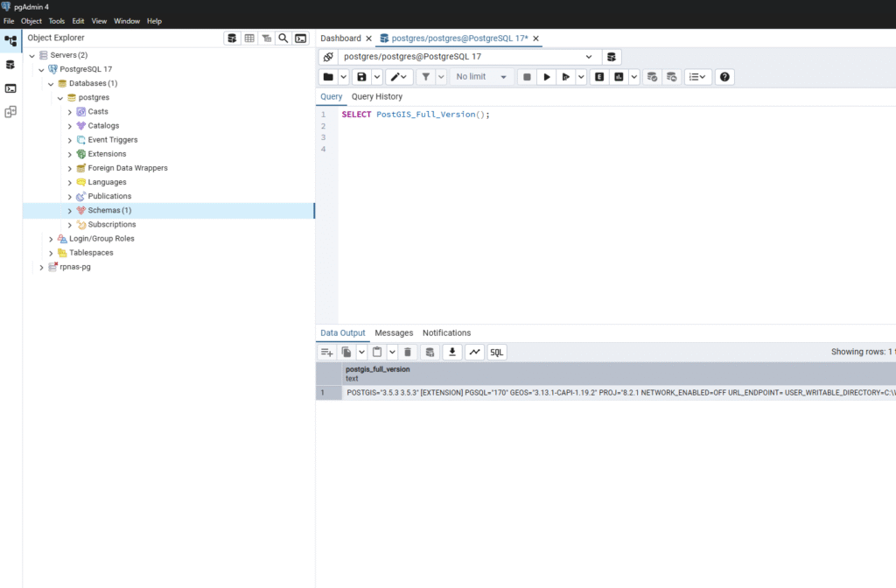The height and width of the screenshot is (588, 896).
Task: Launch PSQL Tool from Object Explorer toolbar
Action: click(301, 38)
